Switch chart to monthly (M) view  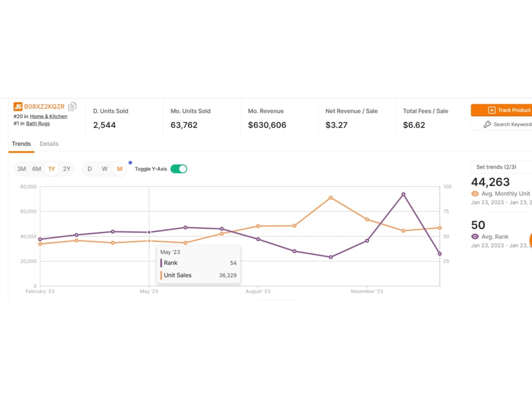[x=119, y=169]
